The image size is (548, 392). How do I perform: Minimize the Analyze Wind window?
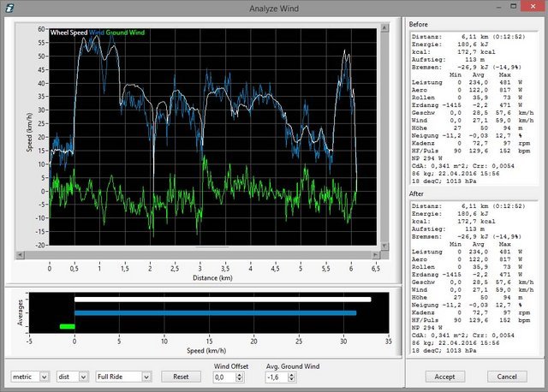498,7
